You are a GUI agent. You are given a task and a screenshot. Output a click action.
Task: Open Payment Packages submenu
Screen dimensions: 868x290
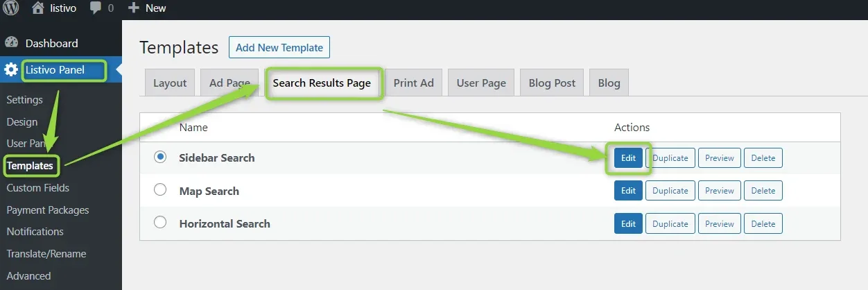48,210
